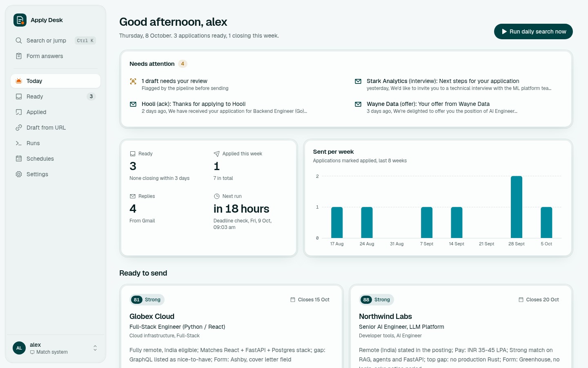The width and height of the screenshot is (588, 368).
Task: Select Today in the sidebar
Action: (x=56, y=81)
